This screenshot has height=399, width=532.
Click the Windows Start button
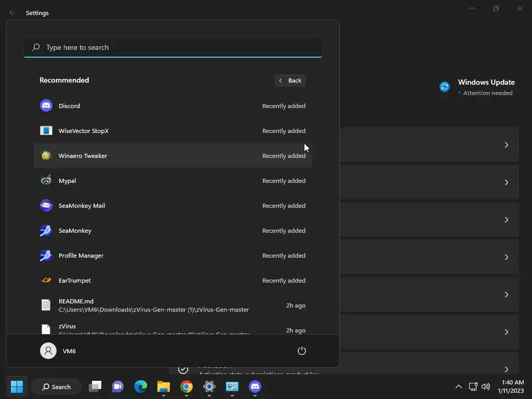coord(17,387)
